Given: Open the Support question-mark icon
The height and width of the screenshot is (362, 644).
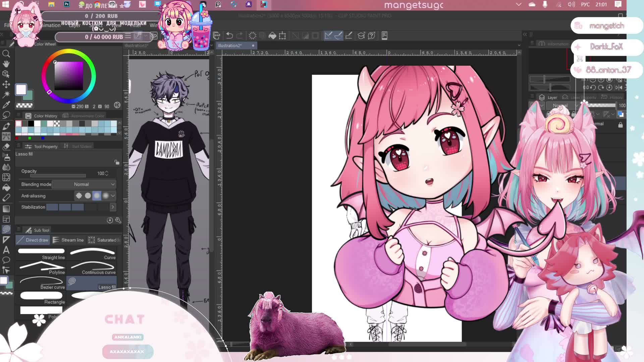Looking at the screenshot, I should pyautogui.click(x=372, y=36).
